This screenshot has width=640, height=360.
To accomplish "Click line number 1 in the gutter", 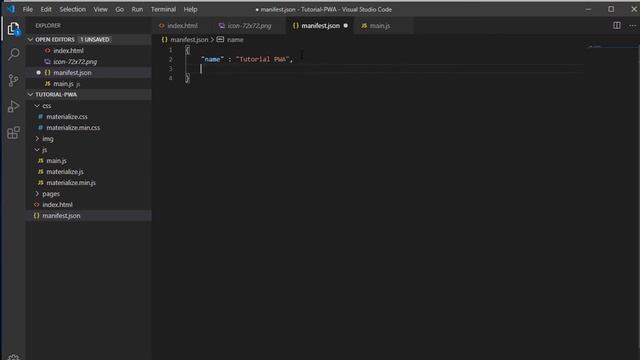I will [x=170, y=50].
